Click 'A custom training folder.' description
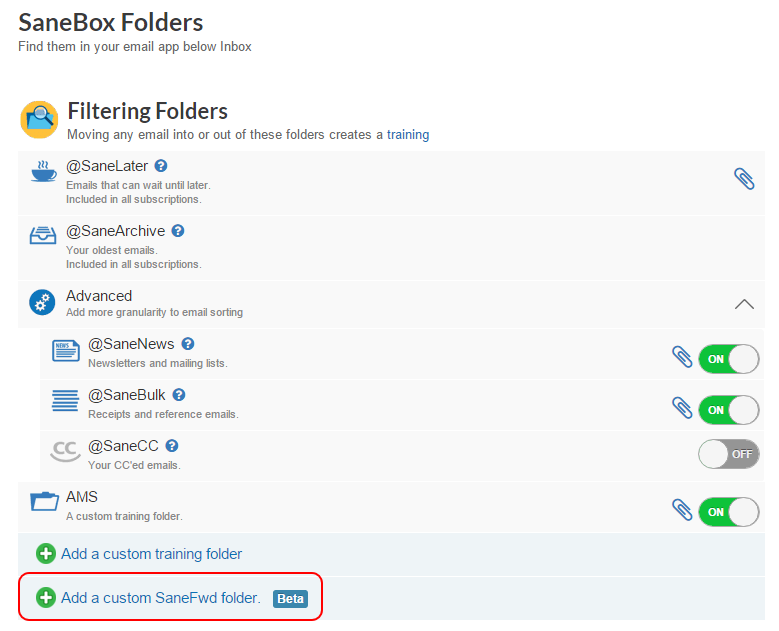The width and height of the screenshot is (779, 631). point(124,517)
